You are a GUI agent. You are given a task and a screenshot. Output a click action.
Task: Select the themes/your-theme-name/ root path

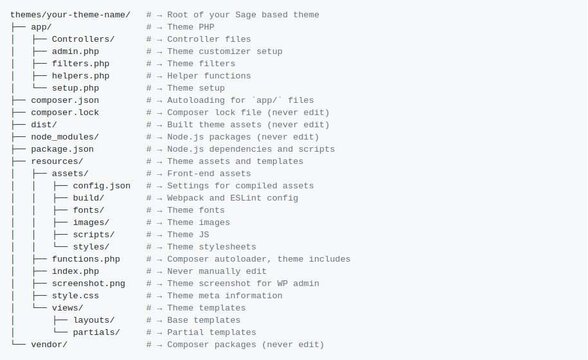point(70,15)
